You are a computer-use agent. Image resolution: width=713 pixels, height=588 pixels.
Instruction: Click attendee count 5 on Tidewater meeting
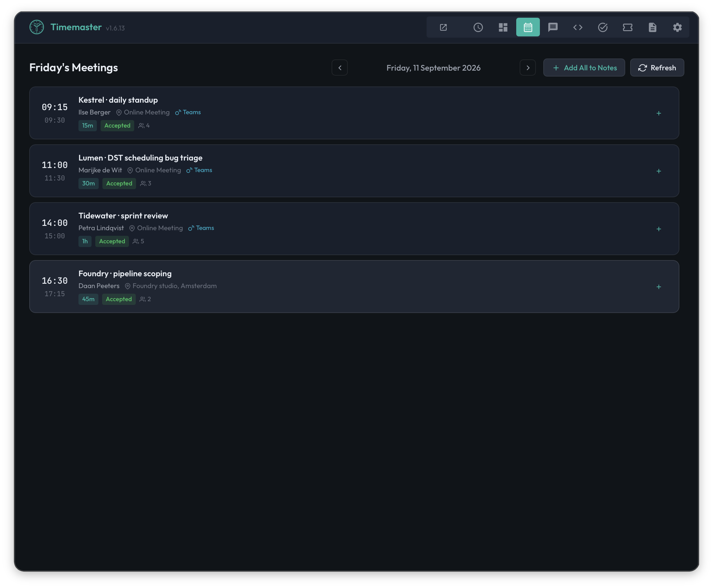(x=139, y=241)
